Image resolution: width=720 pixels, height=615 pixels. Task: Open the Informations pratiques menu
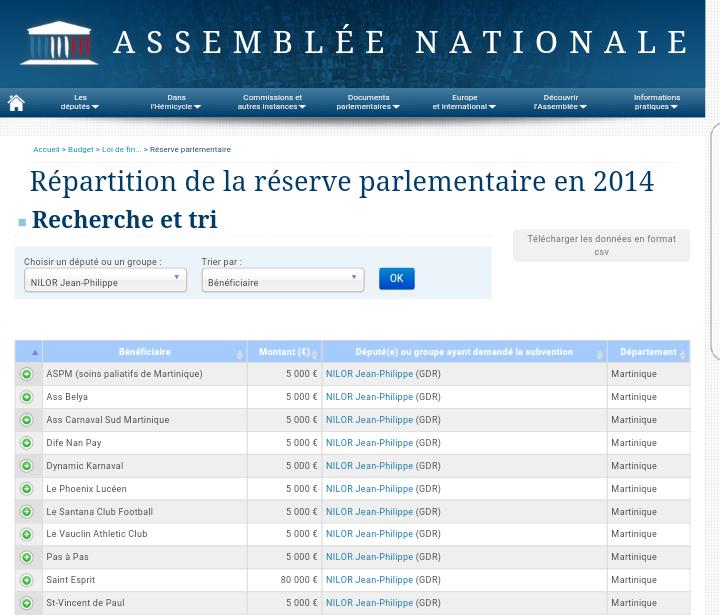pyautogui.click(x=657, y=102)
